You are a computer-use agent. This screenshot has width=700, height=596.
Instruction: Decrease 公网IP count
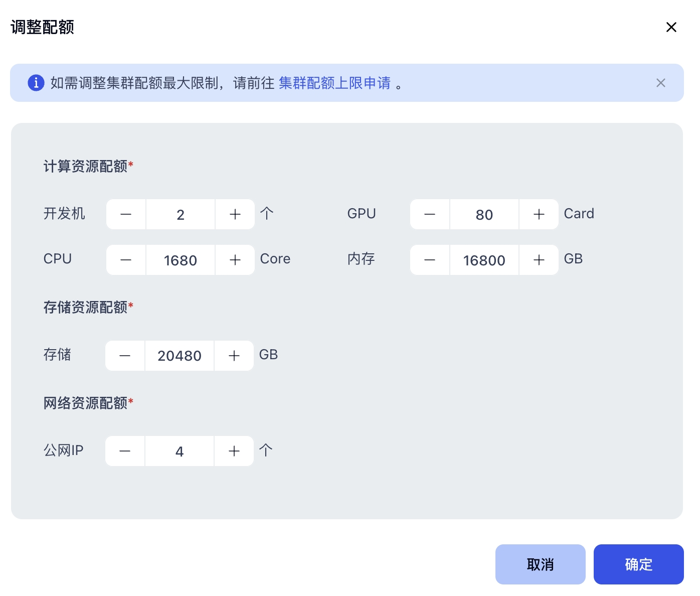(125, 451)
